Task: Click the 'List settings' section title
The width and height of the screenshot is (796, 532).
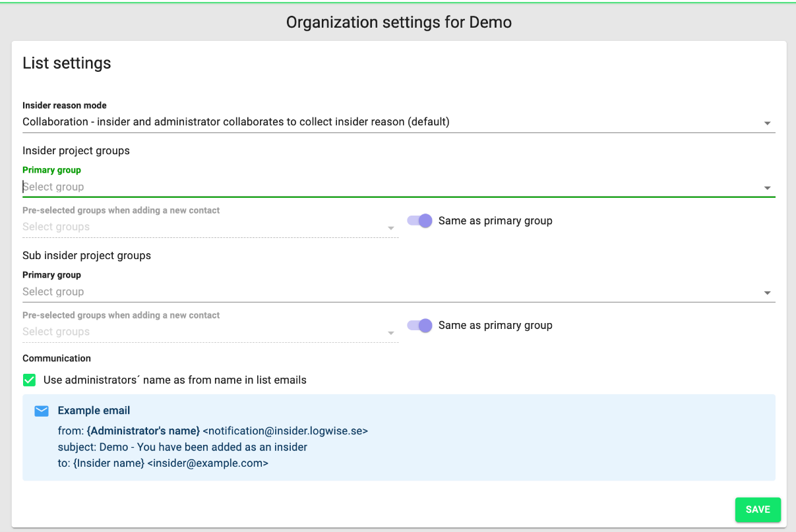Action: point(67,63)
